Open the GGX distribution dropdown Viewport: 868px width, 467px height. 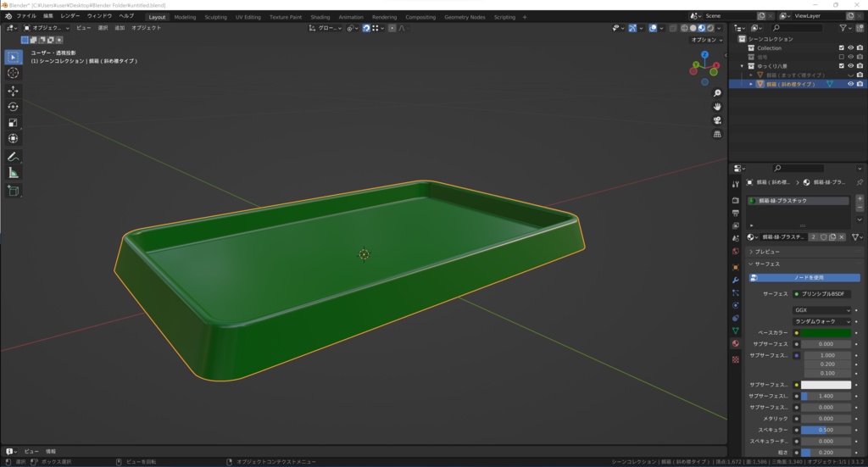pyautogui.click(x=822, y=310)
